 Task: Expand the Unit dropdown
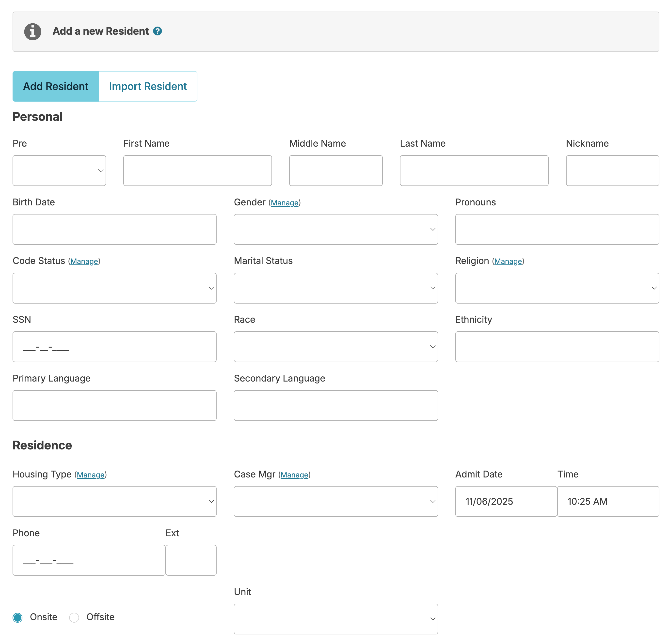pyautogui.click(x=335, y=619)
